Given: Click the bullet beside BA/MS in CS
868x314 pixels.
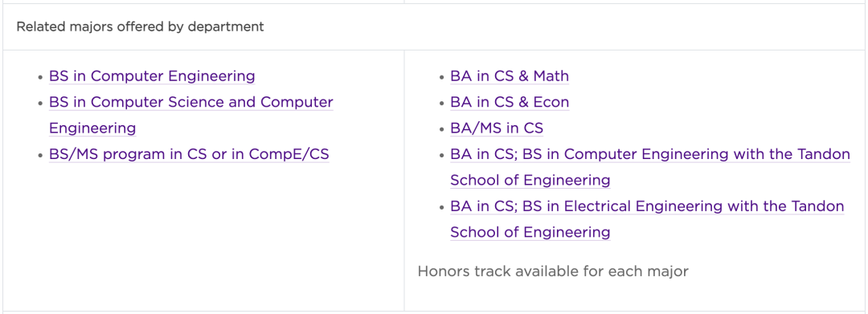Looking at the screenshot, I should click(441, 129).
